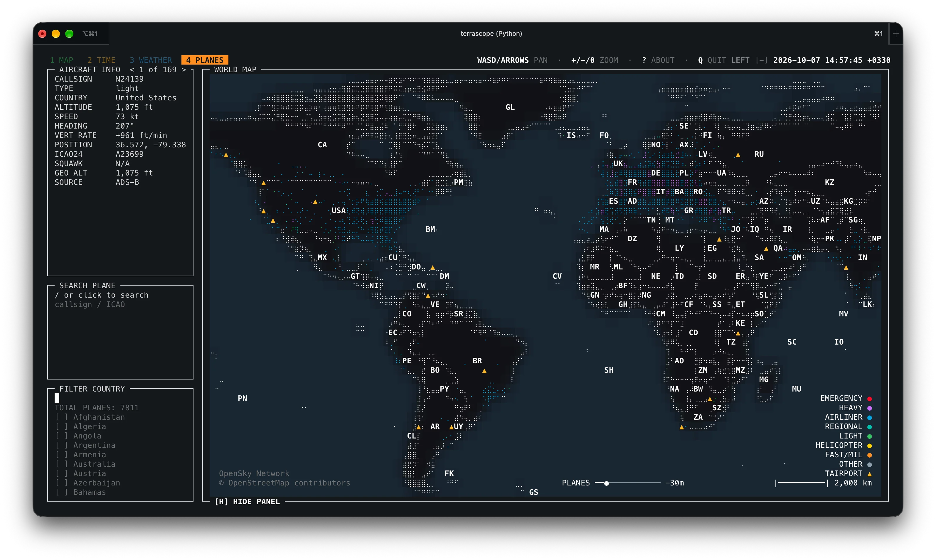The width and height of the screenshot is (936, 560).
Task: Click the airport triangle in Brazil near BR
Action: [484, 371]
